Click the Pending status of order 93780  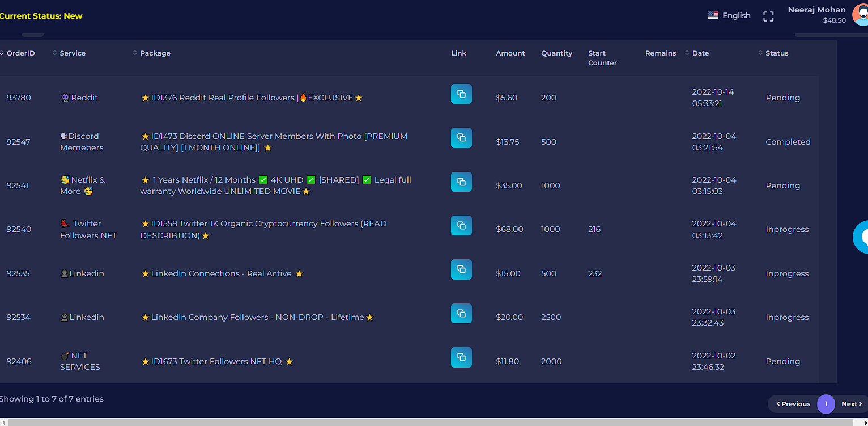point(783,98)
